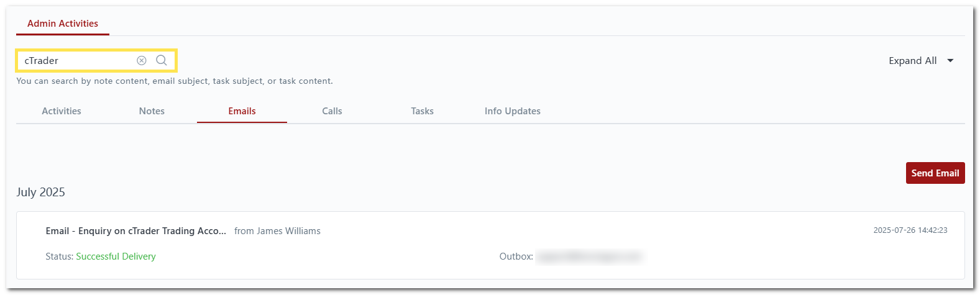The image size is (980, 295).
Task: Click the July 2025 group heading
Action: (40, 193)
